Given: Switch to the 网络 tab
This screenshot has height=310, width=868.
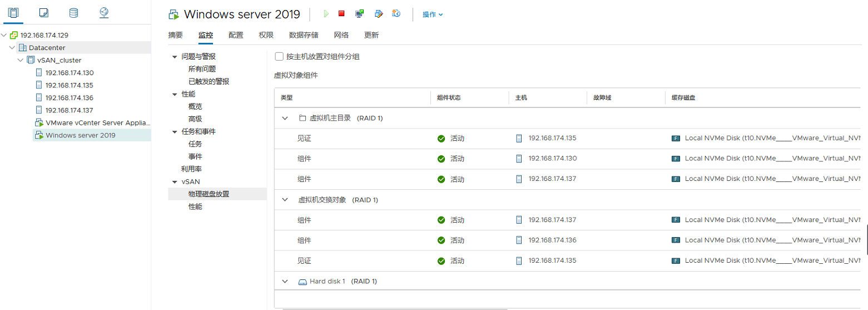Looking at the screenshot, I should [341, 35].
